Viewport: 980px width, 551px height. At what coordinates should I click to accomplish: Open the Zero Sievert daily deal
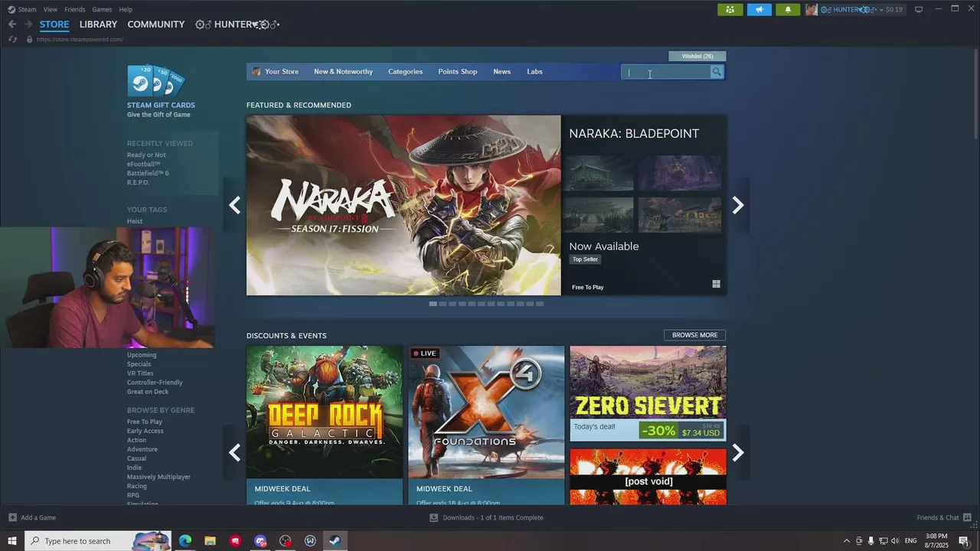648,393
